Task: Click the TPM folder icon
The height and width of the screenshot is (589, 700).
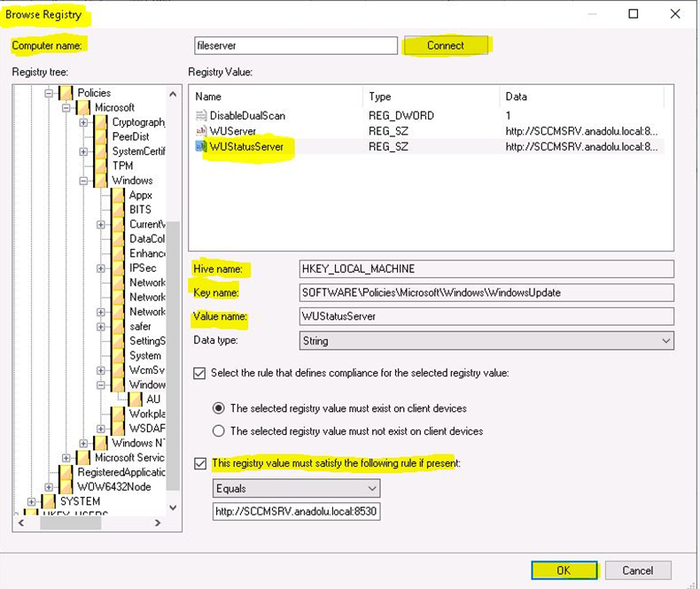Action: [101, 166]
